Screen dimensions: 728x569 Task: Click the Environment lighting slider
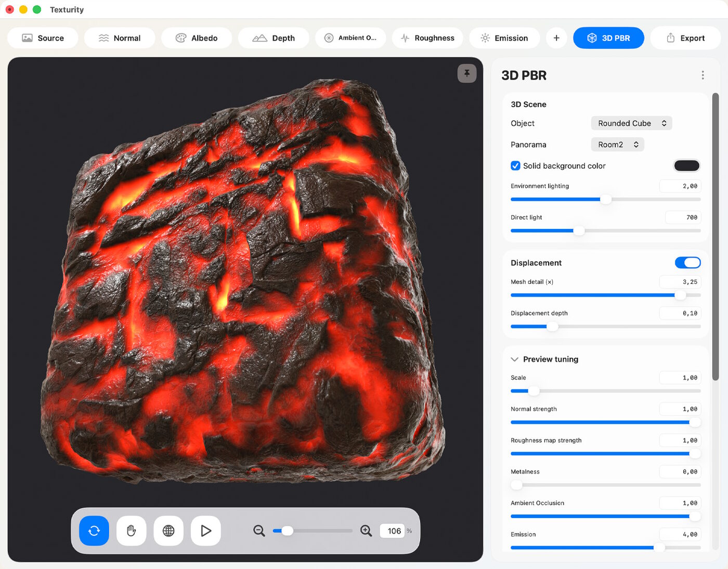click(x=606, y=199)
